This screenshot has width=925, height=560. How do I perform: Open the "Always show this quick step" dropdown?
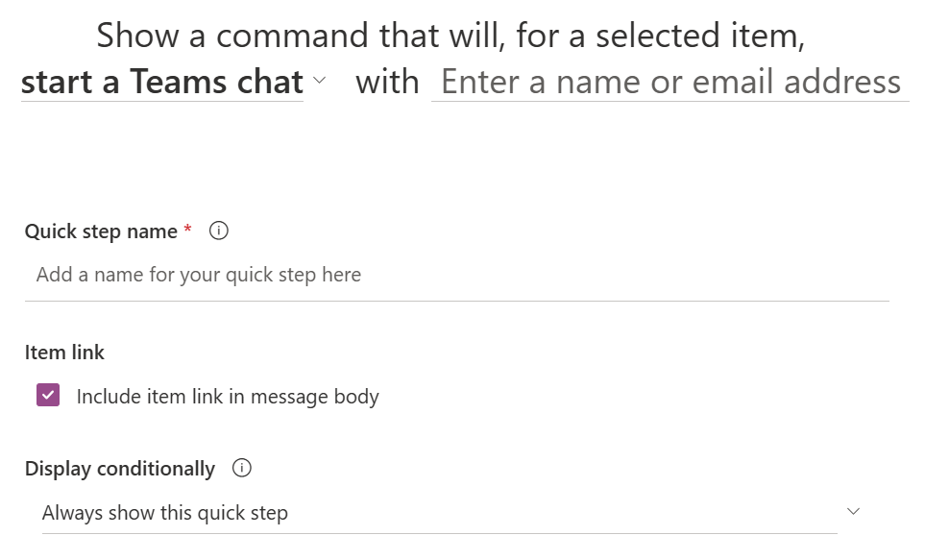point(438,513)
